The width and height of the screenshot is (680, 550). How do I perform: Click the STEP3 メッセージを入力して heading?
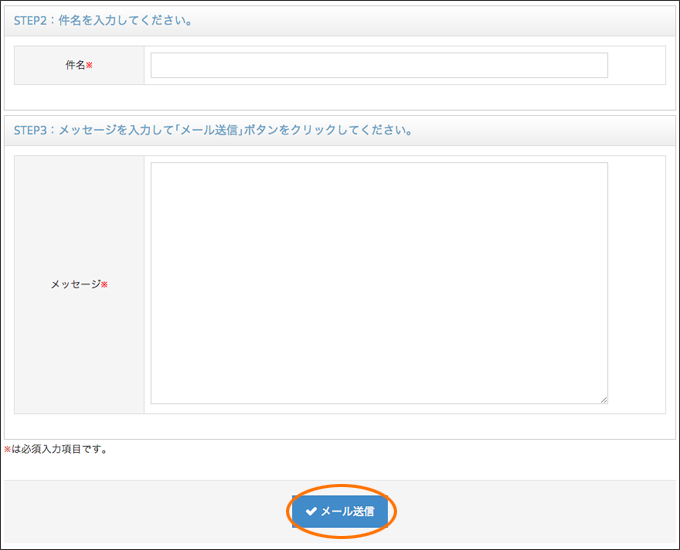(213, 130)
